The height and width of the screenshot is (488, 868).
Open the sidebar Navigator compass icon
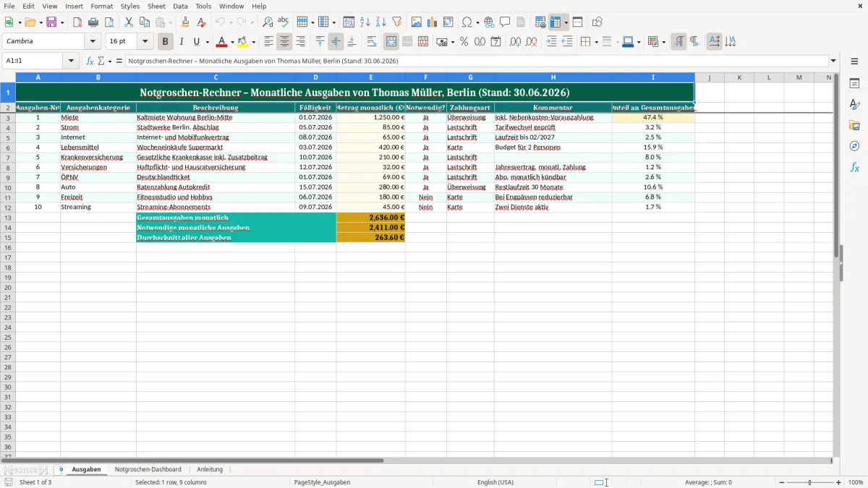[x=854, y=146]
